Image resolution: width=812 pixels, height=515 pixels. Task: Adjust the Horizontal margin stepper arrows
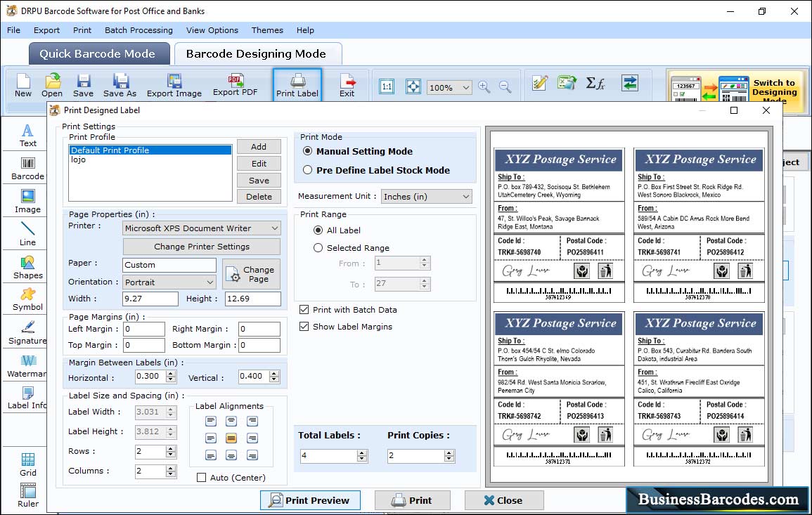pyautogui.click(x=172, y=377)
